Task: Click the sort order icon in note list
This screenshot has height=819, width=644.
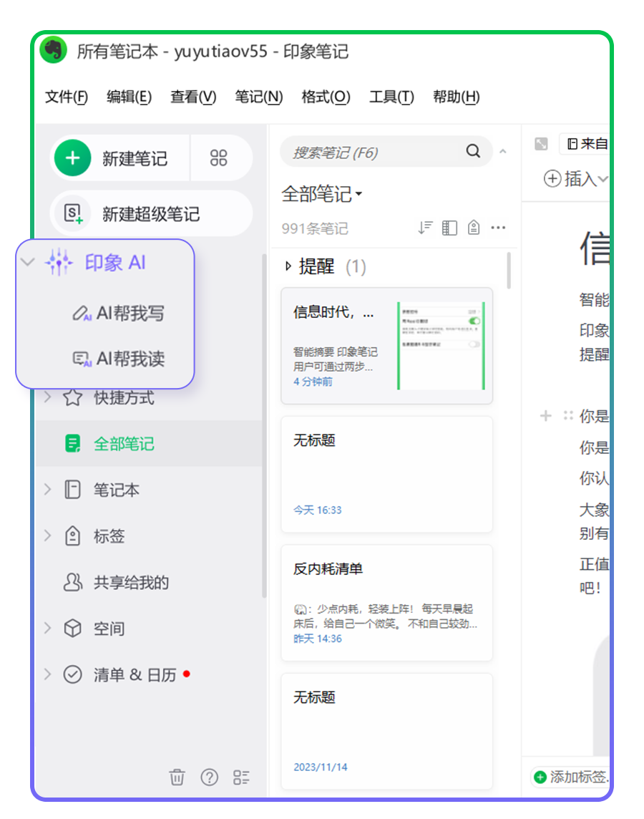Action: pos(425,228)
